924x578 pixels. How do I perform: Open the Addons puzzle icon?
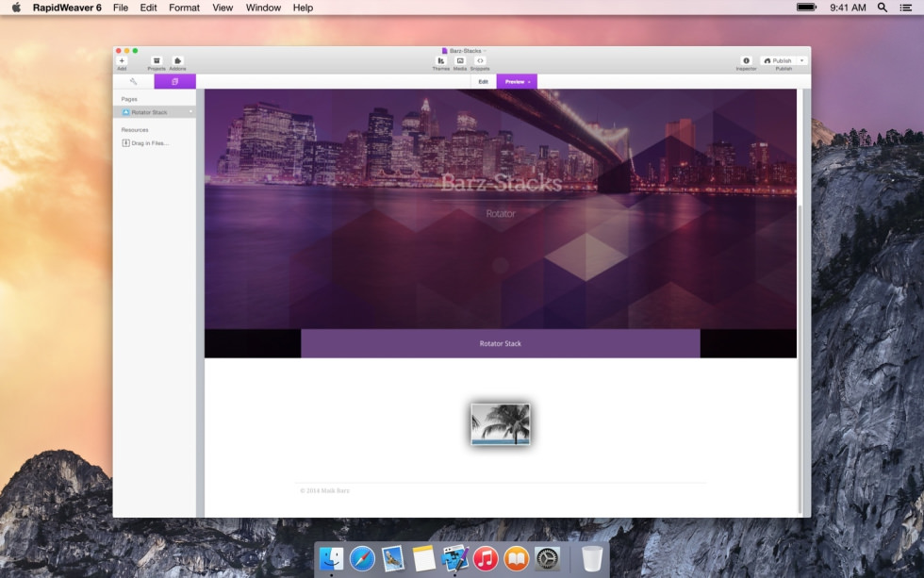tap(177, 60)
